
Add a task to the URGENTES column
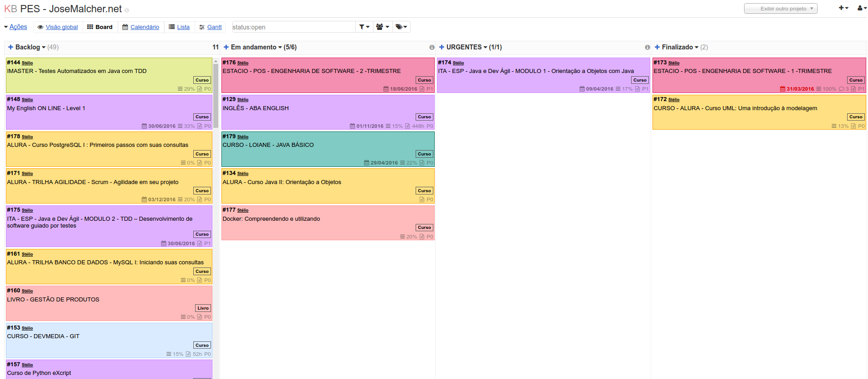[x=441, y=47]
